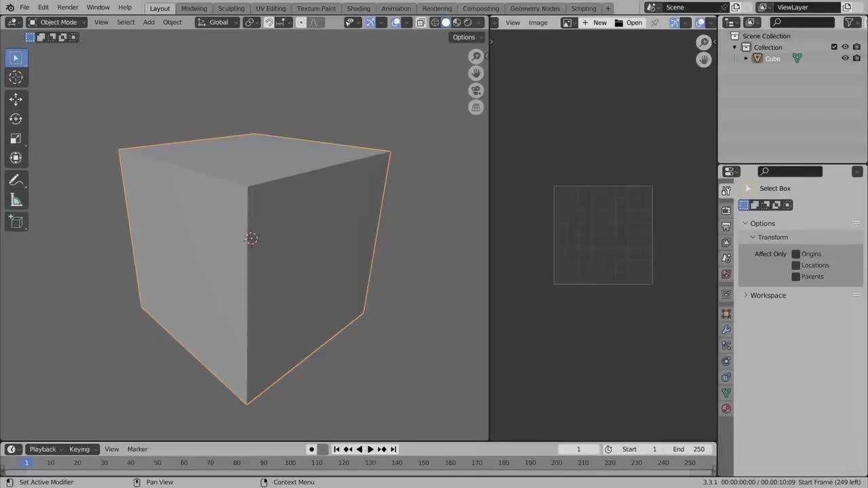Switch to the UV Editing workspace tab
868x488 pixels.
coord(271,8)
